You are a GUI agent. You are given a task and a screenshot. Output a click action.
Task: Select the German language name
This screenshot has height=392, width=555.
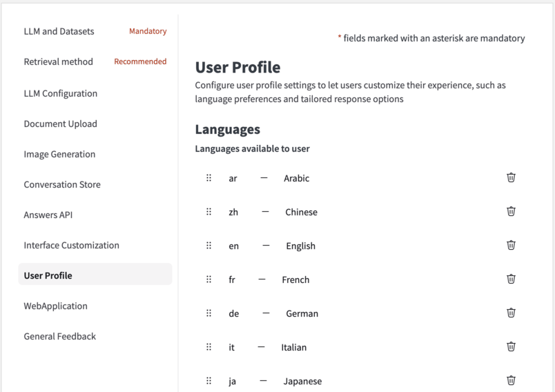point(302,314)
